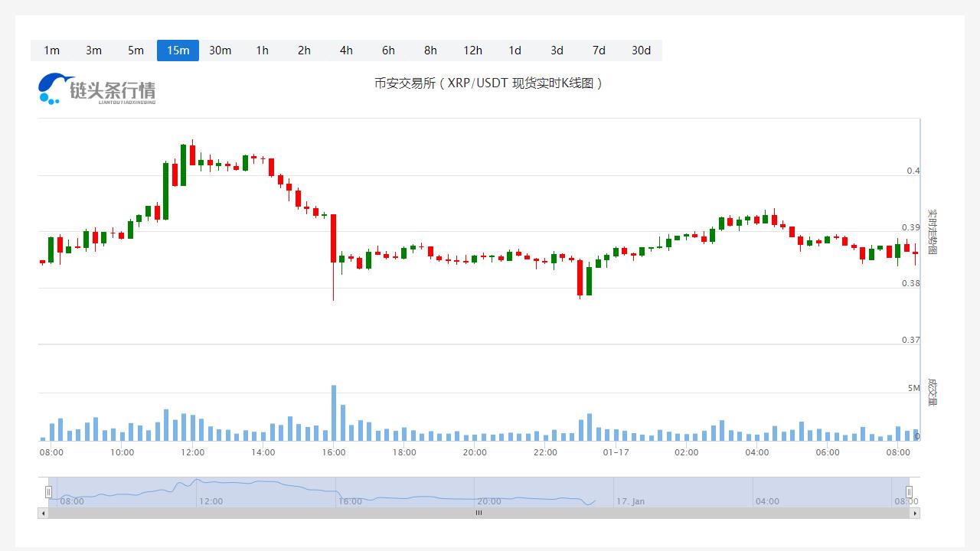Click the scrollbar right arrow
The image size is (980, 551).
[915, 513]
